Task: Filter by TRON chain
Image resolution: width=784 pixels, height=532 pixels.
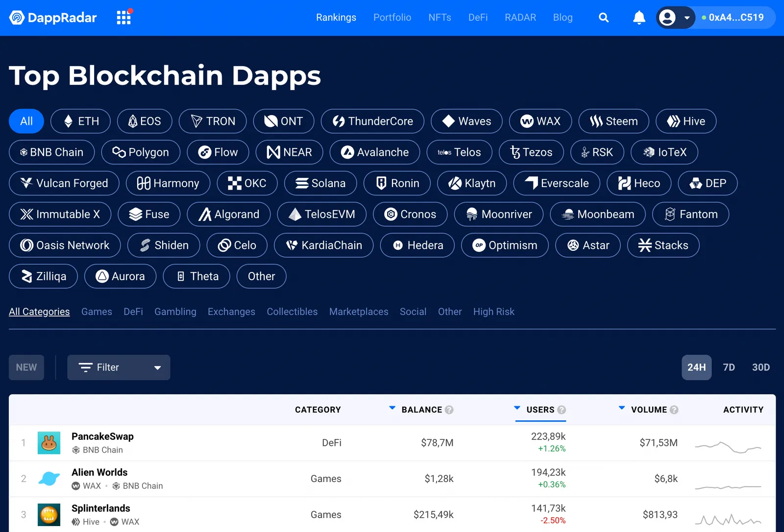Action: coord(213,121)
